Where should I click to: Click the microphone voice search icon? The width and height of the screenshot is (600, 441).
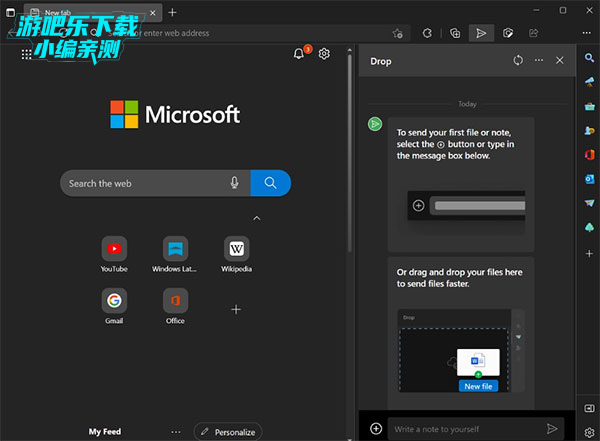coord(234,183)
